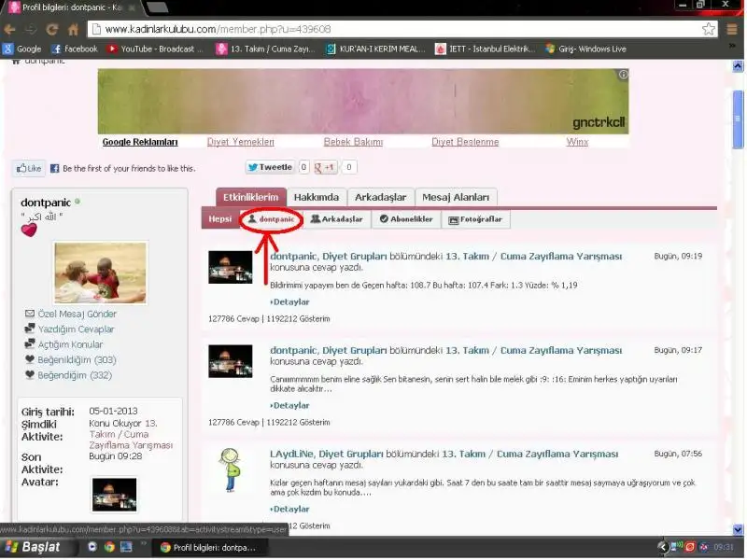Screen dimensions: 747x560
Task: Click the Facebook Like button
Action: tap(29, 169)
